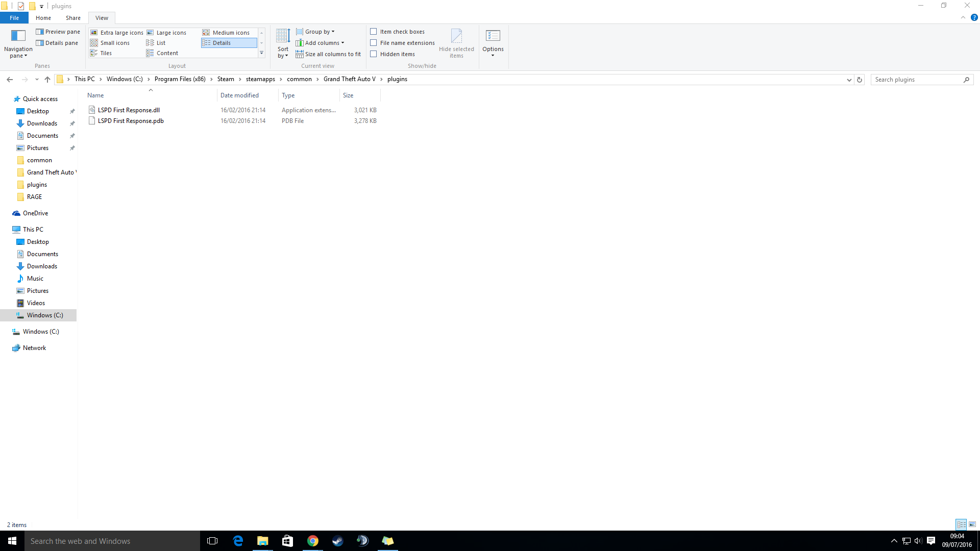
Task: Open the File menu tab
Action: tap(14, 18)
